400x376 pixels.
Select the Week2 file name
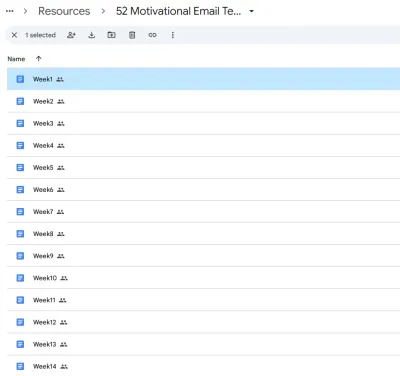point(43,101)
